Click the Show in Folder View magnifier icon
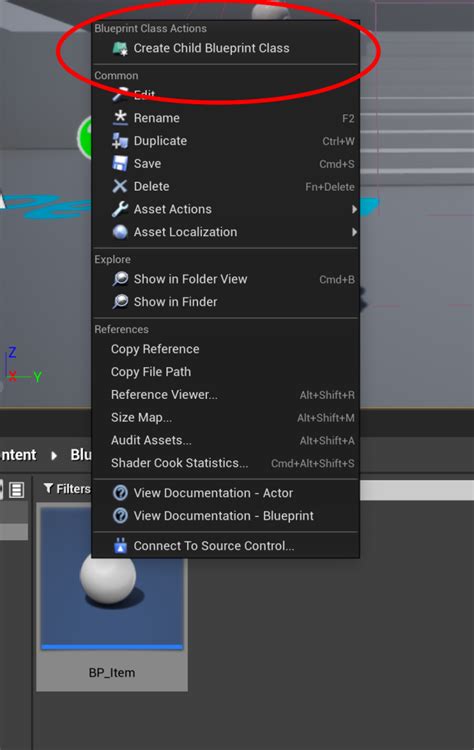 pyautogui.click(x=120, y=279)
